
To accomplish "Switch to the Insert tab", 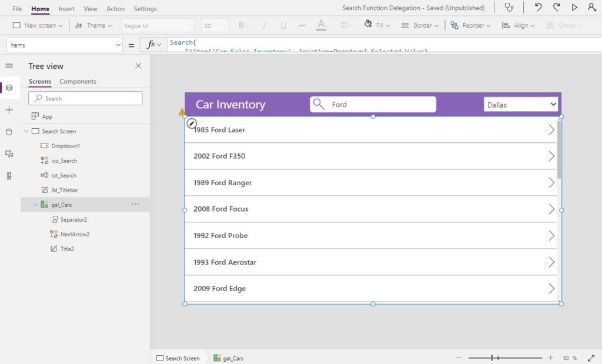I will click(66, 8).
